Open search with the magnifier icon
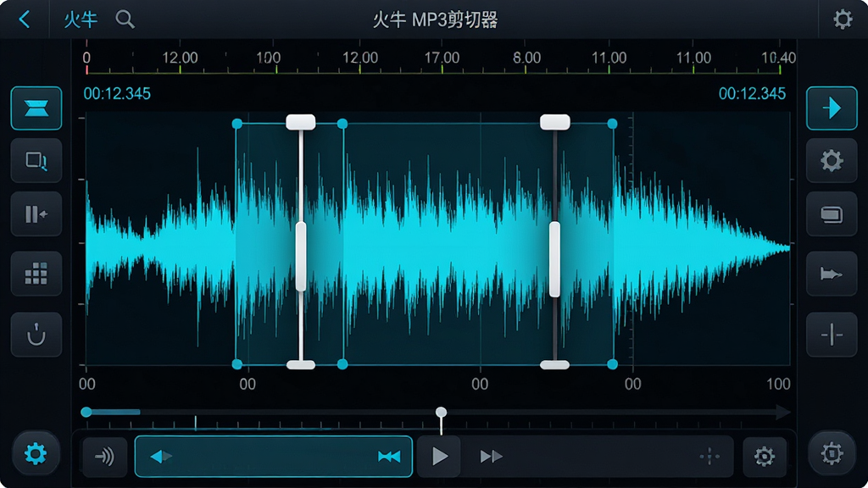The width and height of the screenshot is (868, 488). pos(125,19)
